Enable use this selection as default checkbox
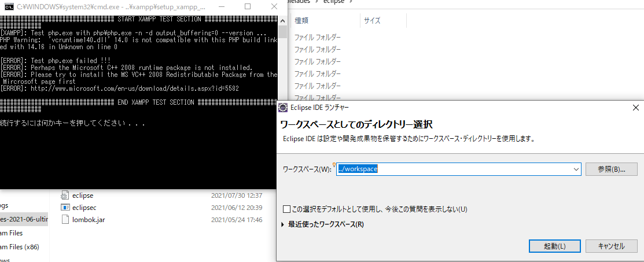This screenshot has width=644, height=262. point(286,209)
